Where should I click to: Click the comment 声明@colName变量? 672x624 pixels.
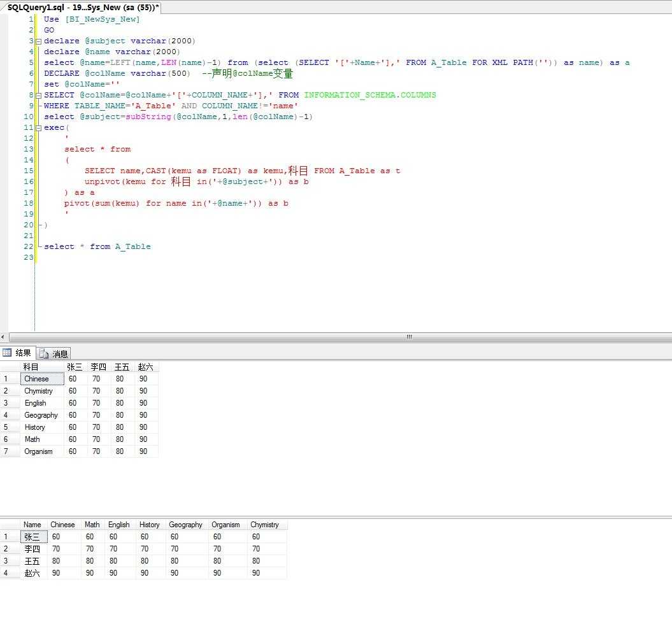247,73
